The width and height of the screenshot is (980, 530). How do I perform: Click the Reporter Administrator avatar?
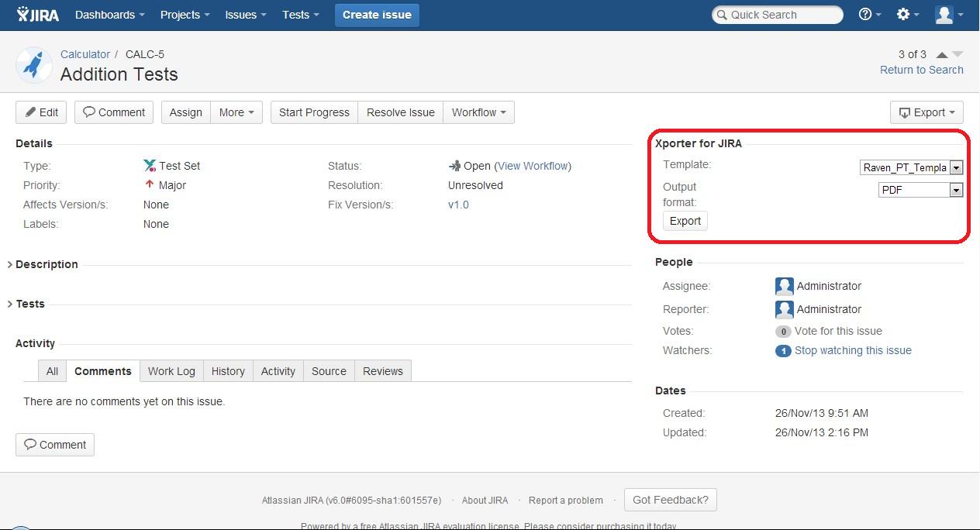point(785,309)
